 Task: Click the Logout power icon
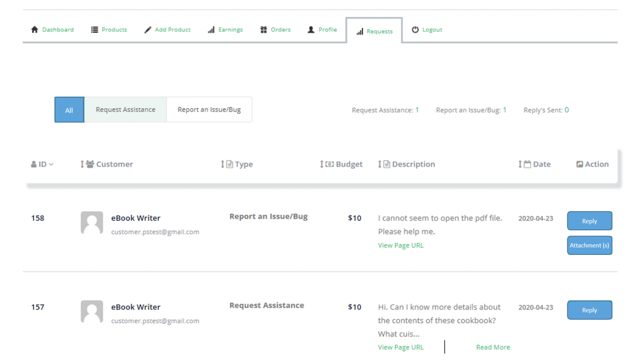[415, 29]
